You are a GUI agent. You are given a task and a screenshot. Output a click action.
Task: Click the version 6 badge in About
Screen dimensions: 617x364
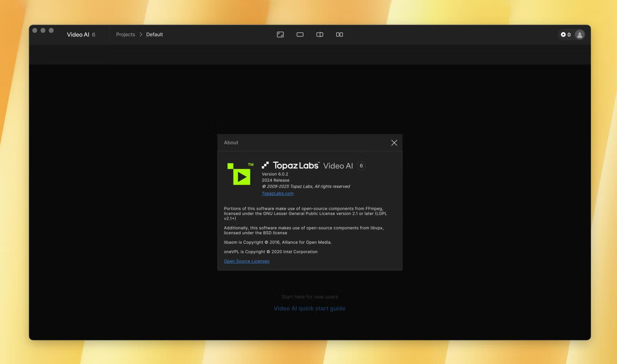pyautogui.click(x=361, y=166)
